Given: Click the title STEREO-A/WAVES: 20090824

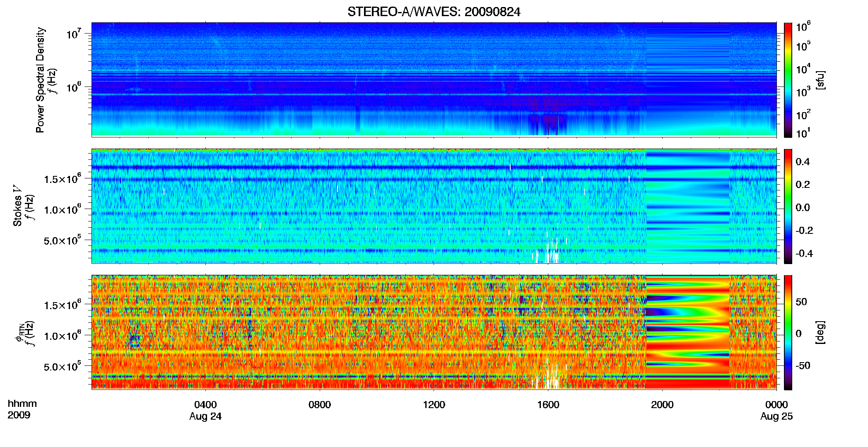Looking at the screenshot, I should pos(434,12).
